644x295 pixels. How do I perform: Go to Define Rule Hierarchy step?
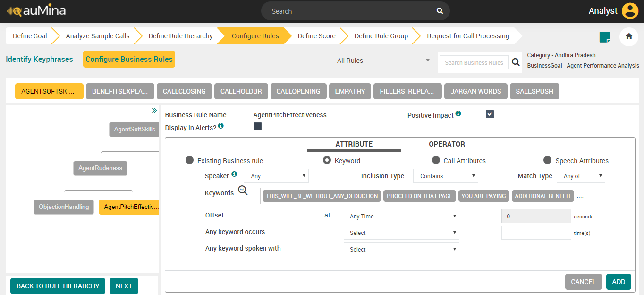coord(180,36)
